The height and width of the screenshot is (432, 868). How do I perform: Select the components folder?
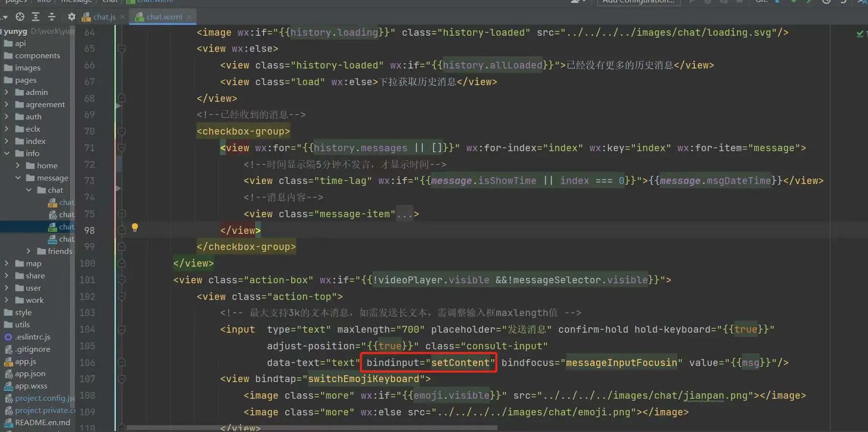(32, 55)
